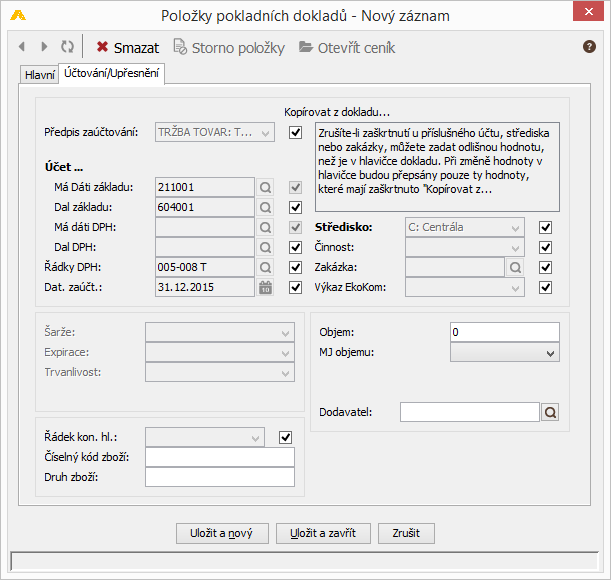The height and width of the screenshot is (580, 611).
Task: Click Zakázka input field
Action: click(x=455, y=267)
